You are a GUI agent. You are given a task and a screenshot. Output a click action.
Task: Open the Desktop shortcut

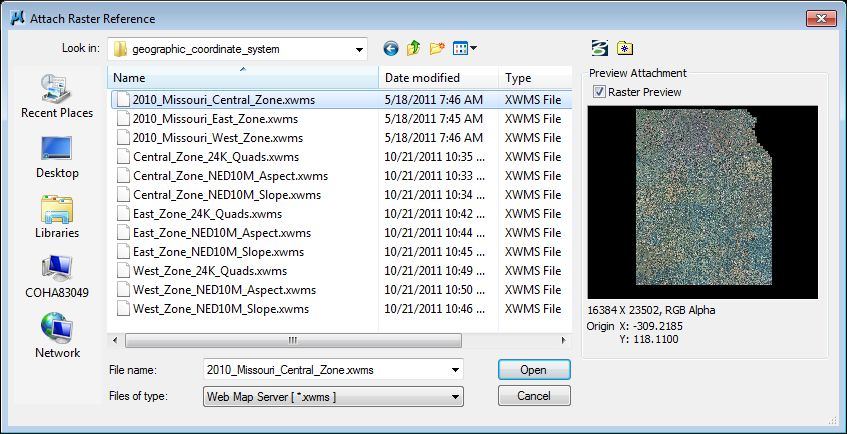tap(57, 157)
